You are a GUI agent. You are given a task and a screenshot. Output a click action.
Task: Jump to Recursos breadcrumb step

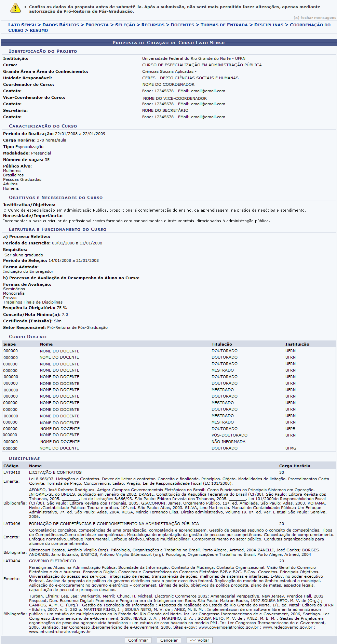pyautogui.click(x=153, y=25)
